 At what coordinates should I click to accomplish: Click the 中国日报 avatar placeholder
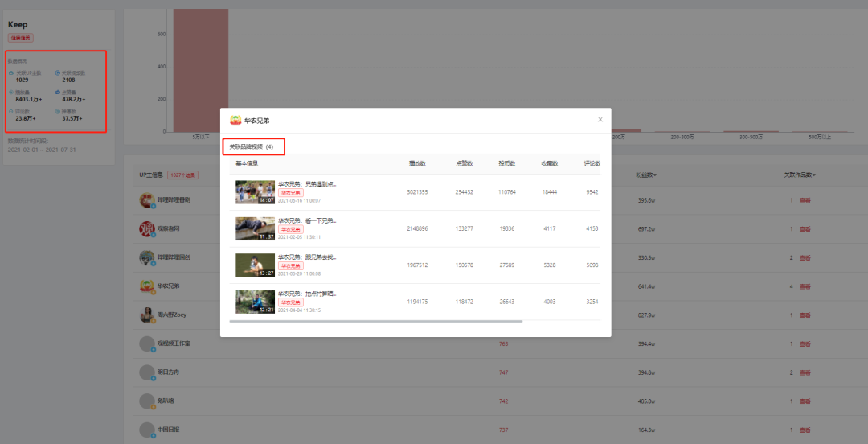pos(147,430)
